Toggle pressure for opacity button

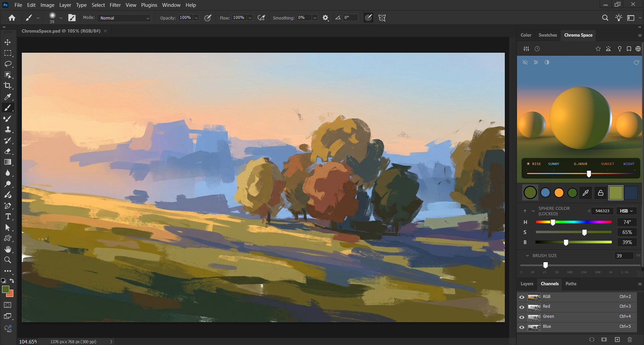click(208, 18)
